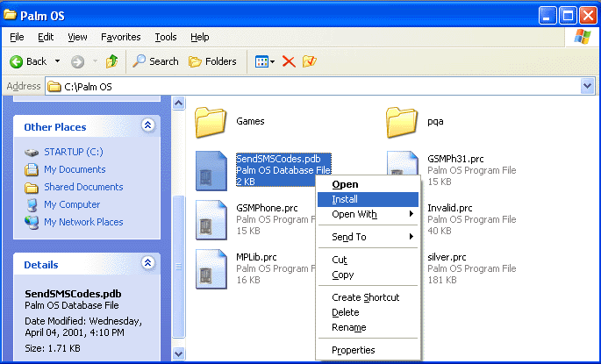The image size is (601, 364).
Task: Click the My Documents folder icon
Action: click(32, 169)
